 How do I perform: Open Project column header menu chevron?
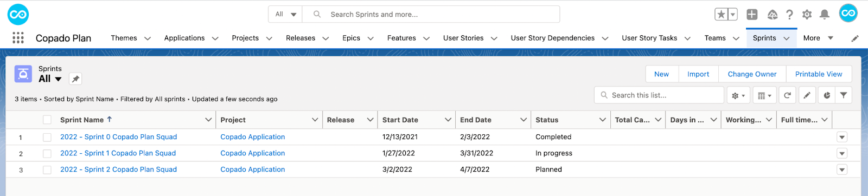(315, 120)
